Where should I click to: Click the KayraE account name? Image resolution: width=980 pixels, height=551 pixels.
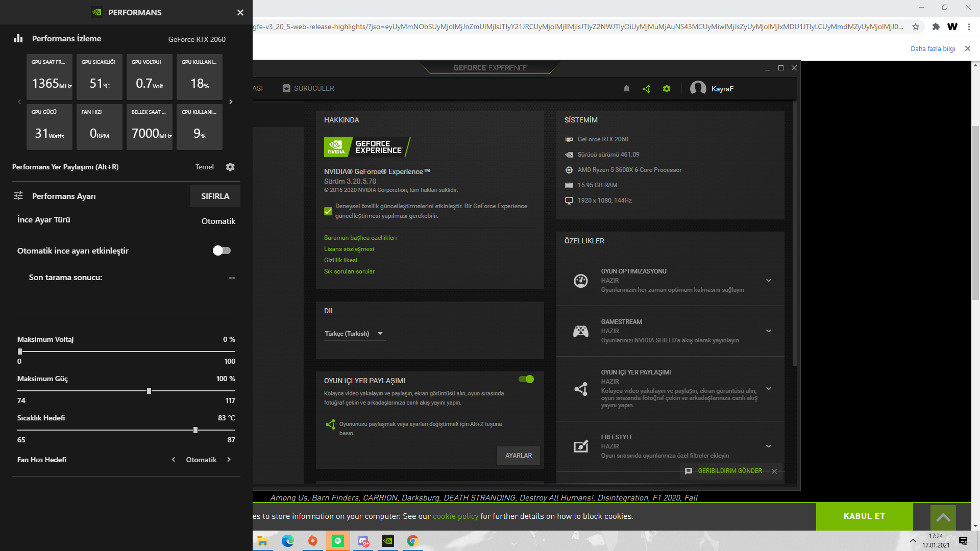pos(722,89)
